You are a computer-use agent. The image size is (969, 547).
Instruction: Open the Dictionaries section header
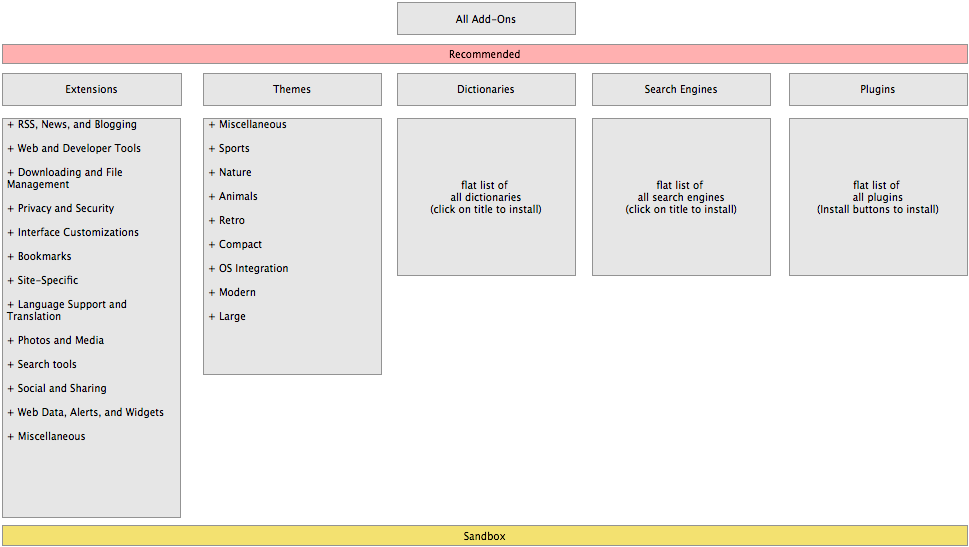[486, 89]
